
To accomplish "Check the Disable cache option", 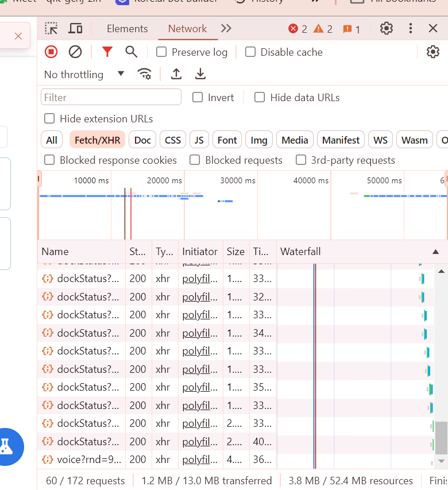I will [x=250, y=52].
